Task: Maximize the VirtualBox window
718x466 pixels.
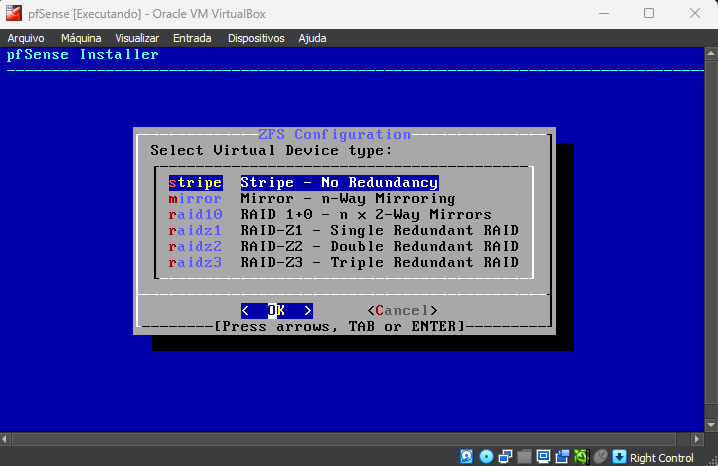Action: pyautogui.click(x=649, y=13)
